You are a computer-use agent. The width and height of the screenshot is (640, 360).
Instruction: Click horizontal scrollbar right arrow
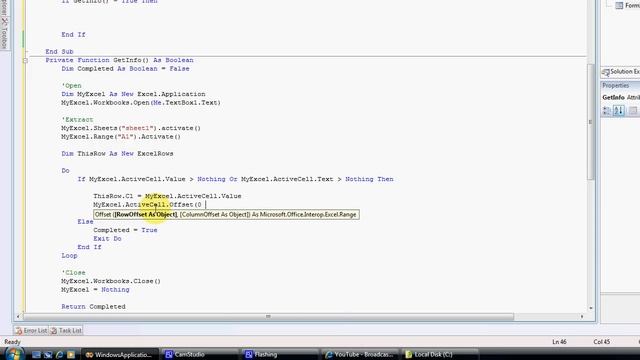pyautogui.click(x=582, y=316)
